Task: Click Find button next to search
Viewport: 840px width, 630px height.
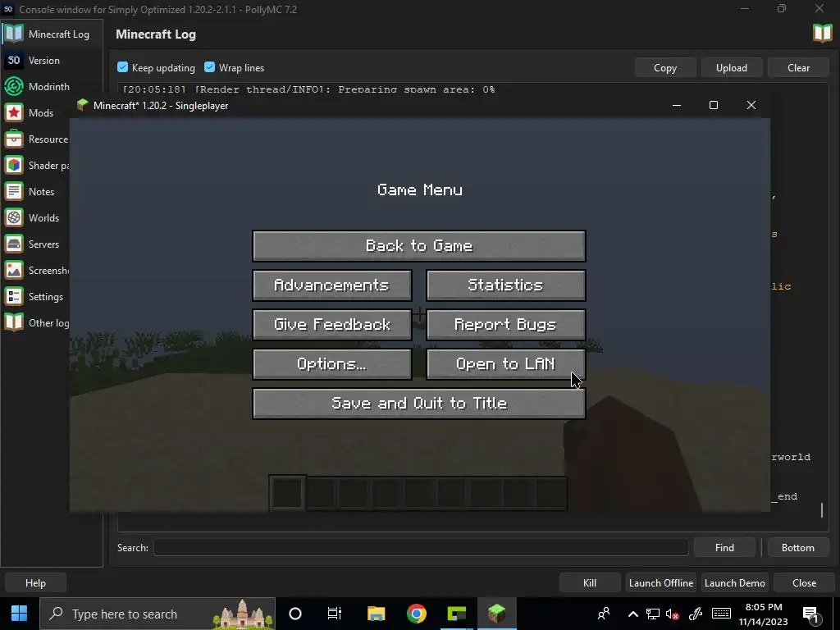Action: 724,547
